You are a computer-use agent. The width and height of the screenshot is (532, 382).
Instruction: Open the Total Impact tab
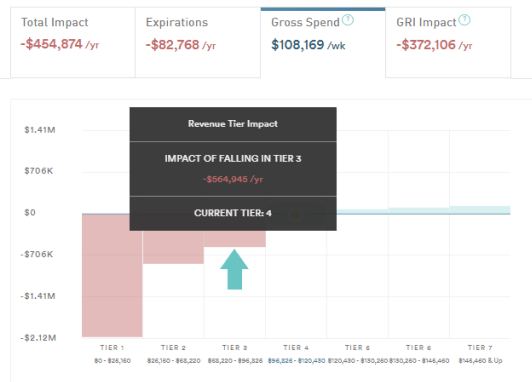(x=73, y=43)
